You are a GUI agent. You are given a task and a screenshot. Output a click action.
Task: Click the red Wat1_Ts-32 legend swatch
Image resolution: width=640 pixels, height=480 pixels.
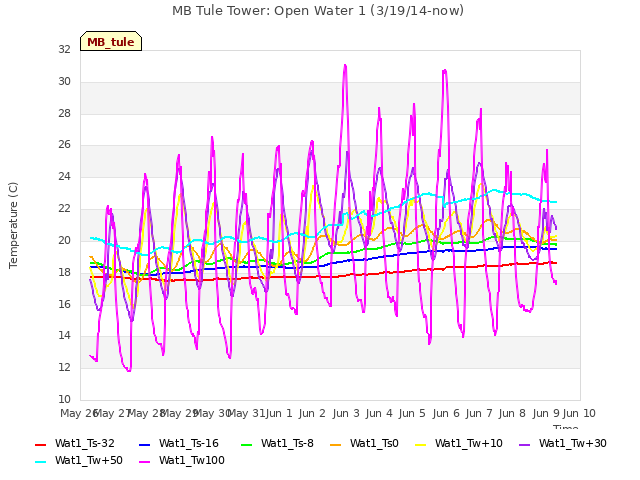[x=41, y=444]
